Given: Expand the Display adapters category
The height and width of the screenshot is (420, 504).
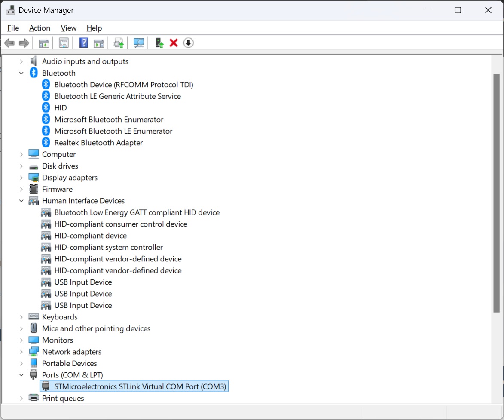Looking at the screenshot, I should coord(21,177).
